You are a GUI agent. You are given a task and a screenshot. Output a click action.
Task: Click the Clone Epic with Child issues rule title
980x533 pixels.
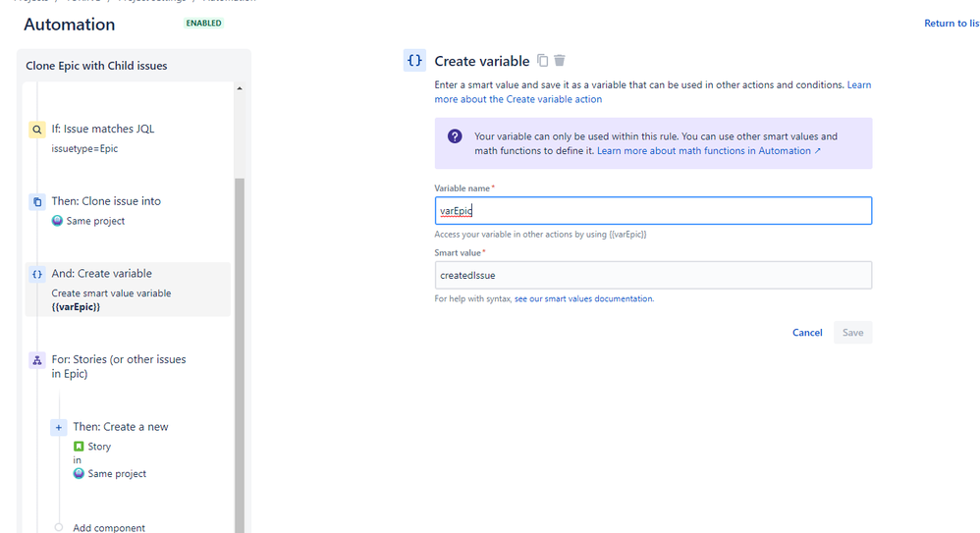pos(96,66)
